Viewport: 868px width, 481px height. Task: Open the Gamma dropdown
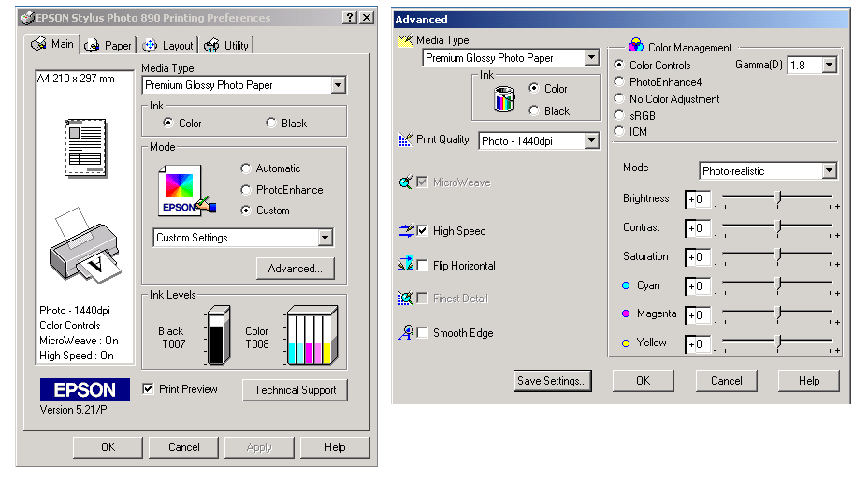tap(829, 65)
